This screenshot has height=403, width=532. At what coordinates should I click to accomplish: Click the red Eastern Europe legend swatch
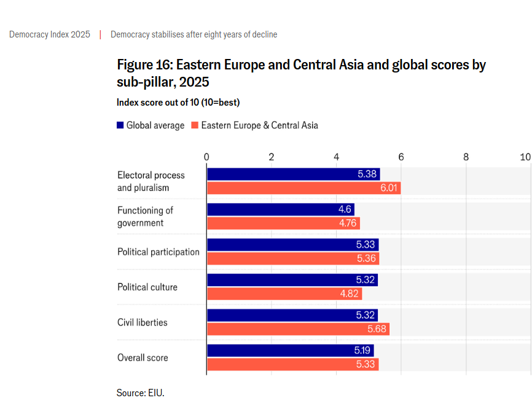point(195,125)
